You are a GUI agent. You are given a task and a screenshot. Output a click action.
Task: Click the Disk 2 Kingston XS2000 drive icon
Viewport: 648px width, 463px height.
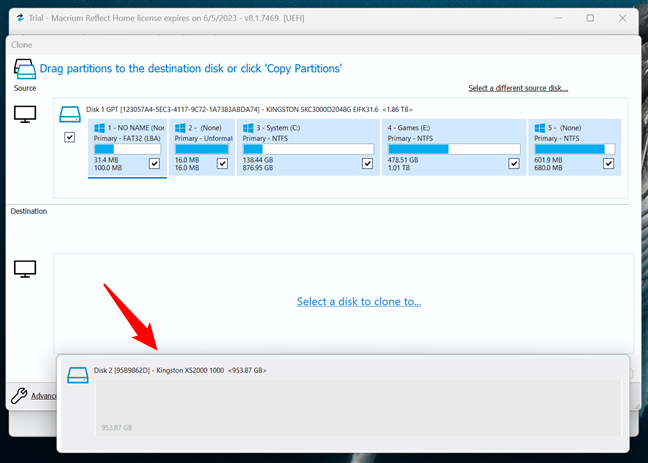click(x=78, y=375)
